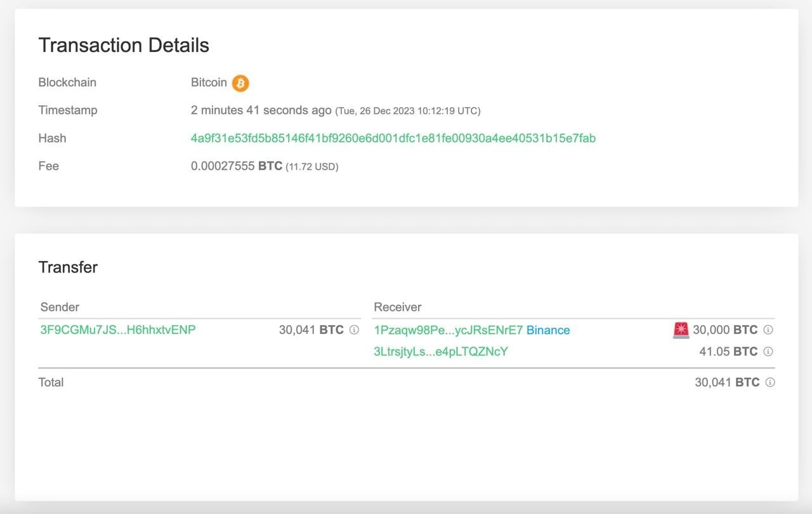Open receiver address 3LtrsjtyLs...e4pLTQZNcY

[x=441, y=352]
